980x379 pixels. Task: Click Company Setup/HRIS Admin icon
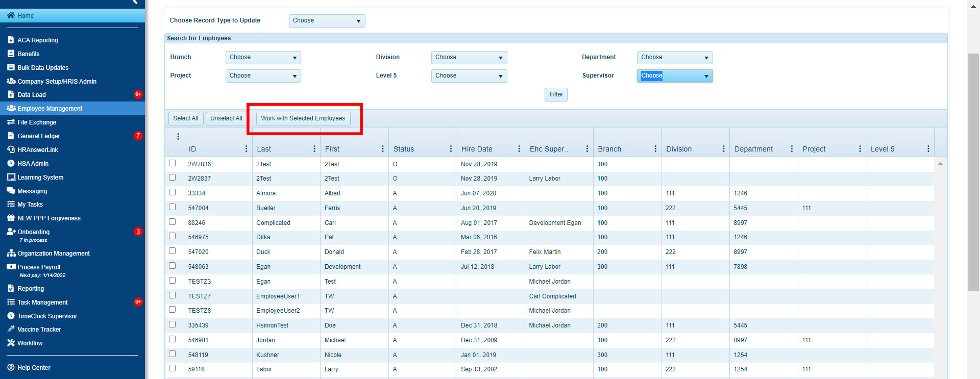(11, 81)
